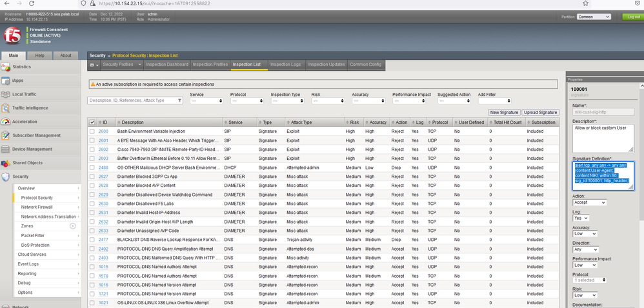Switch to the Help tab

(x=40, y=55)
